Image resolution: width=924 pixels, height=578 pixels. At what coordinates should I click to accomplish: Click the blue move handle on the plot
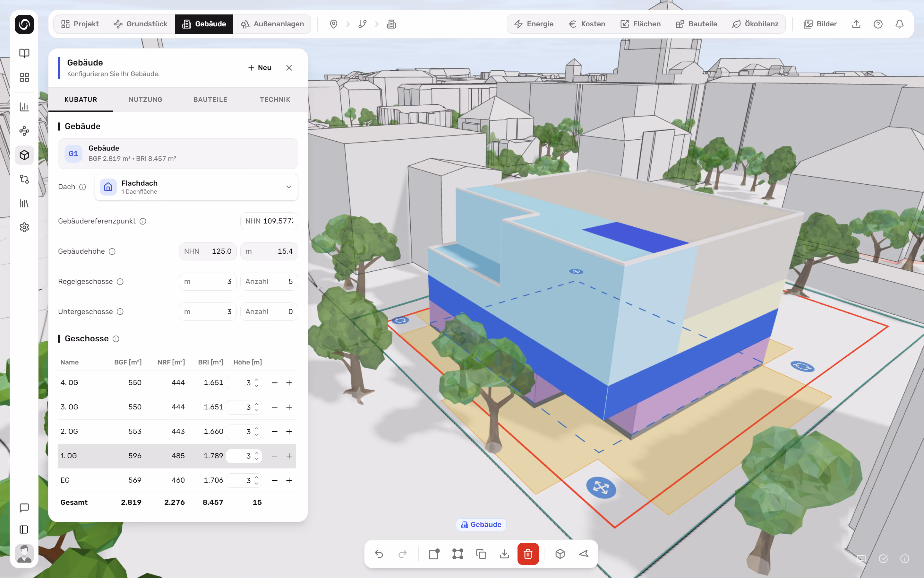[601, 487]
